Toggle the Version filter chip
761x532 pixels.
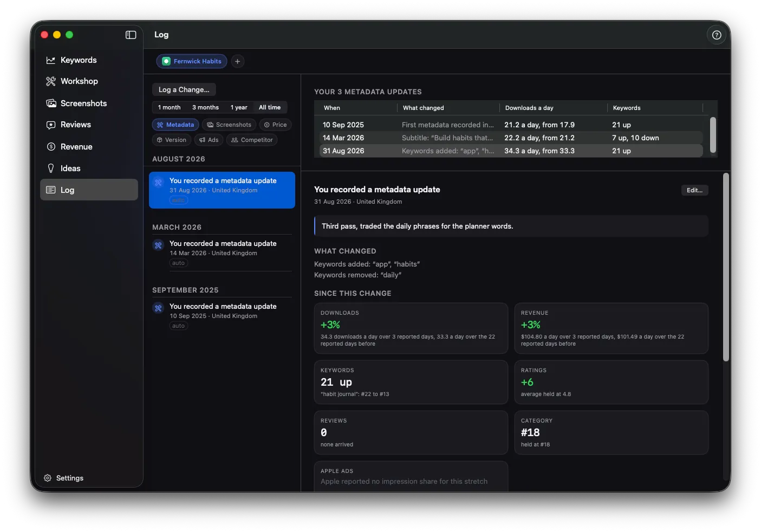coord(172,140)
